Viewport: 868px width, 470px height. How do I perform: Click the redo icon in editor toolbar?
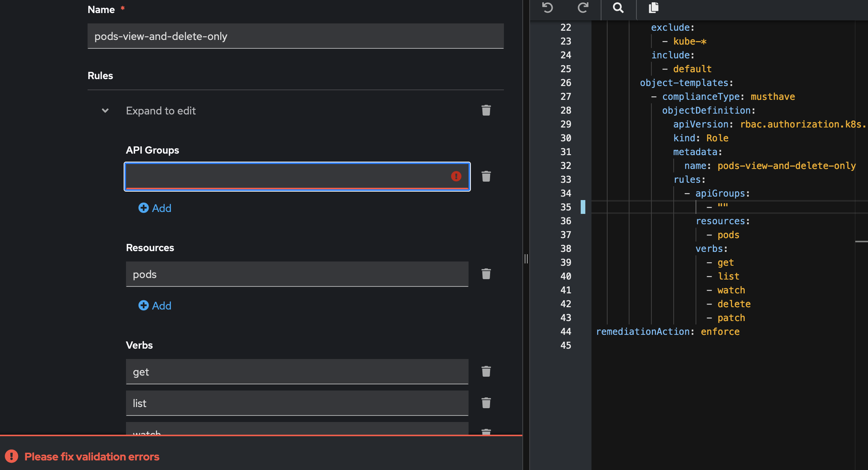click(583, 8)
